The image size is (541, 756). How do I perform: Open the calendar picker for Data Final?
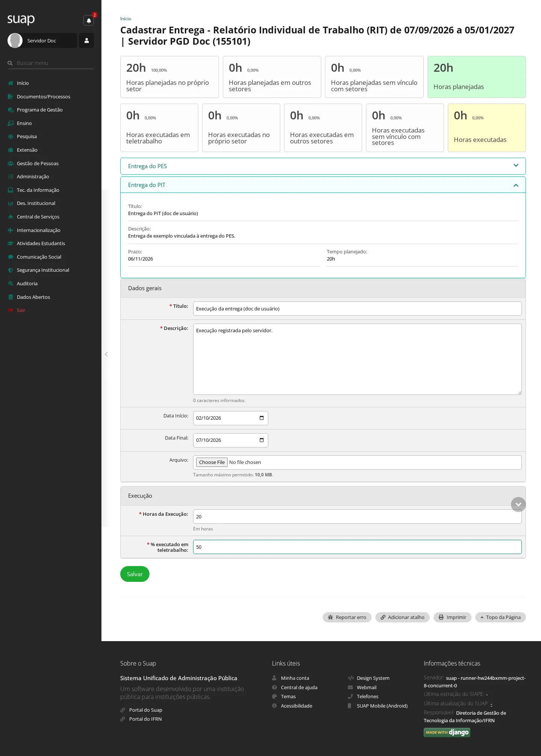coord(261,440)
